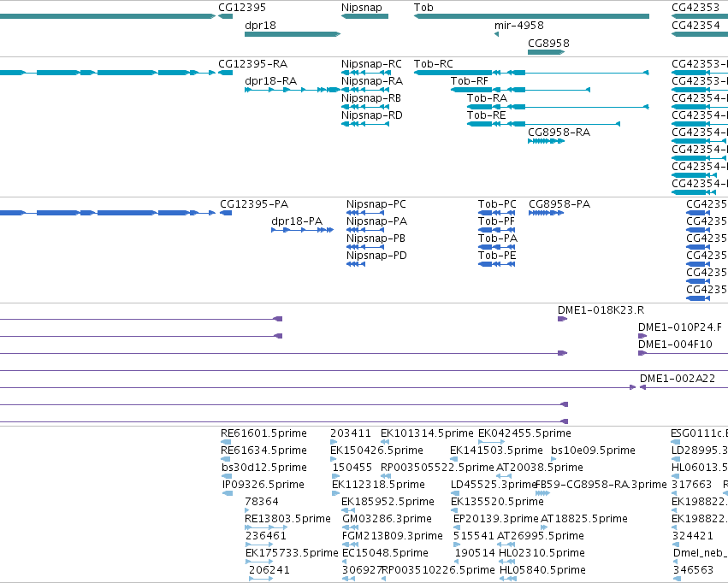Click the AT18825.5prime EST
The height and width of the screenshot is (583, 728).
click(x=544, y=527)
